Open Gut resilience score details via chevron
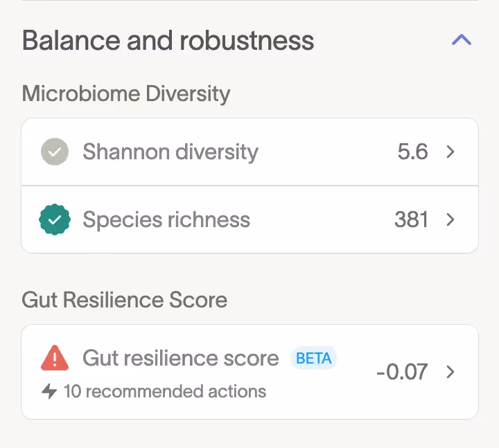Image resolution: width=499 pixels, height=448 pixels. [x=450, y=372]
